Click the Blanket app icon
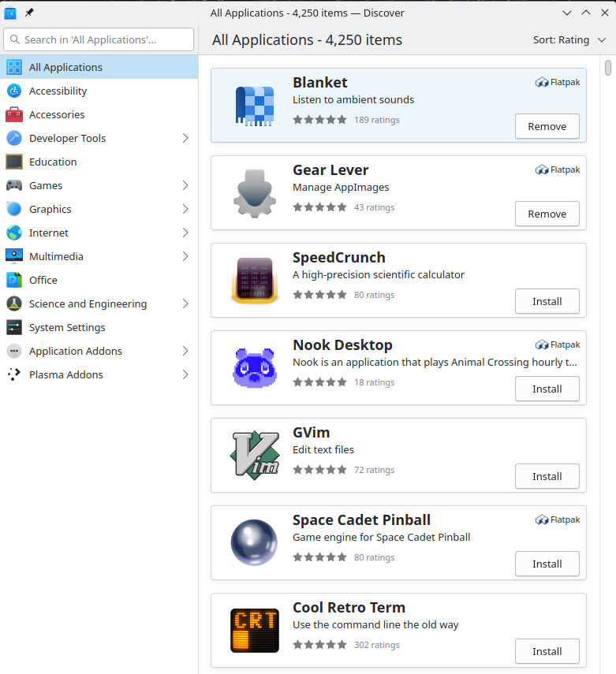This screenshot has height=674, width=616. pyautogui.click(x=255, y=106)
